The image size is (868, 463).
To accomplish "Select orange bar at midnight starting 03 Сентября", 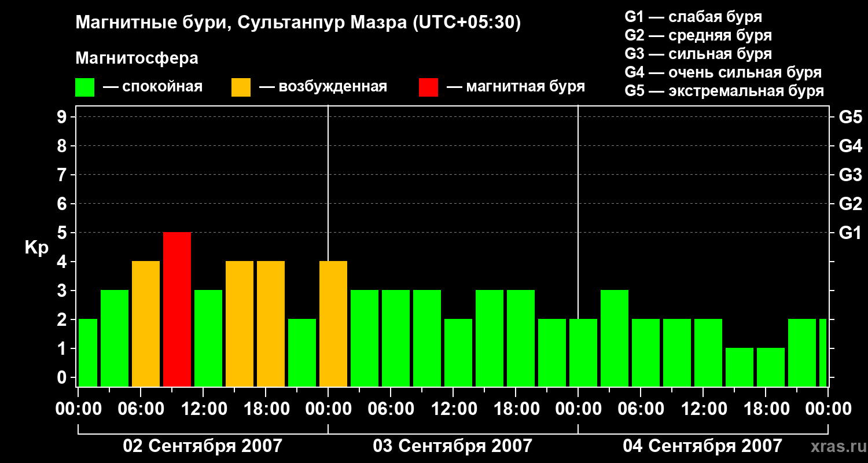I will click(333, 324).
